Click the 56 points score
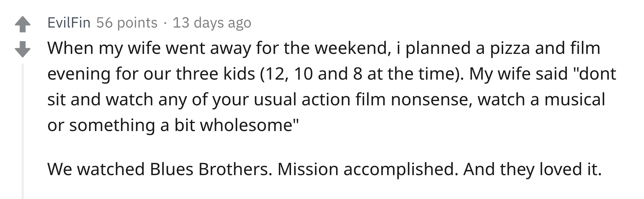644x199 pixels. [127, 23]
